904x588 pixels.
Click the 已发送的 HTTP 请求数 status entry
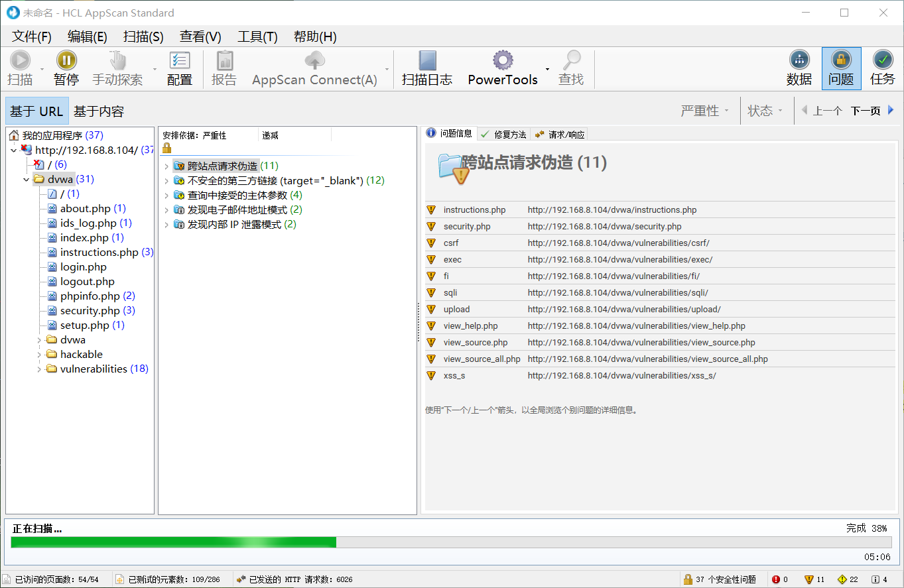coord(295,579)
